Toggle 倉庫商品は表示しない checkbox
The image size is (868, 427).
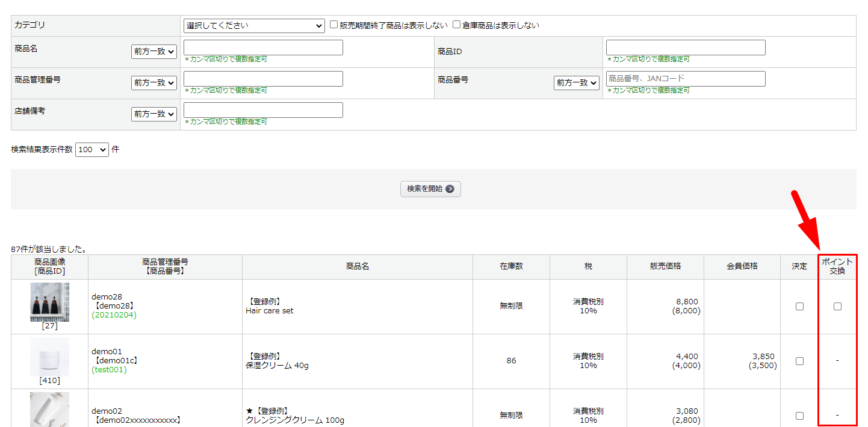coord(457,25)
